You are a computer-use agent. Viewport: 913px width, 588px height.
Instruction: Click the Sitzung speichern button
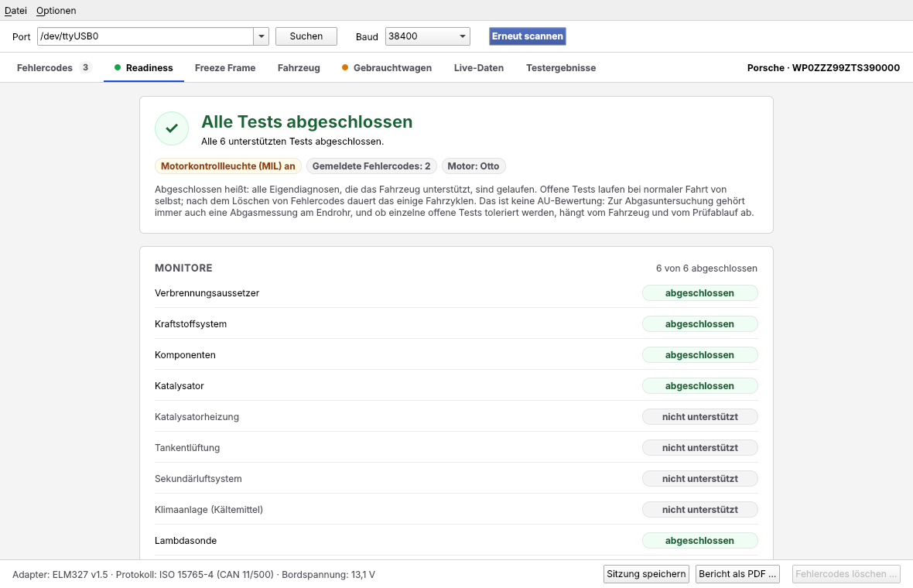pos(646,573)
